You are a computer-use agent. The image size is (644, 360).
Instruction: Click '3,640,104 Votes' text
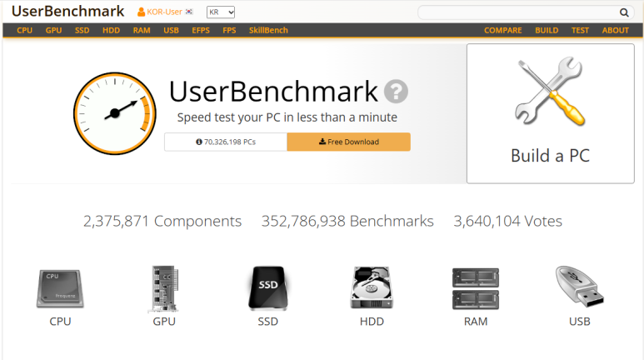click(x=507, y=221)
